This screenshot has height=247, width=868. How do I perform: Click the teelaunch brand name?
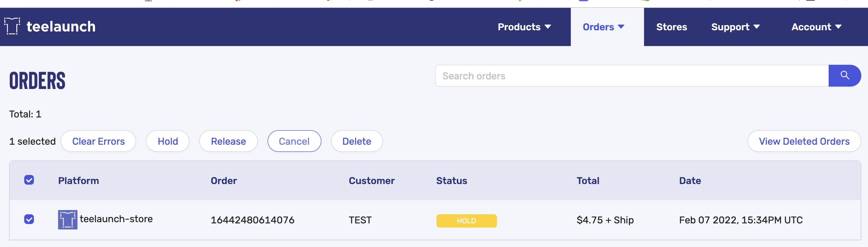pos(61,27)
